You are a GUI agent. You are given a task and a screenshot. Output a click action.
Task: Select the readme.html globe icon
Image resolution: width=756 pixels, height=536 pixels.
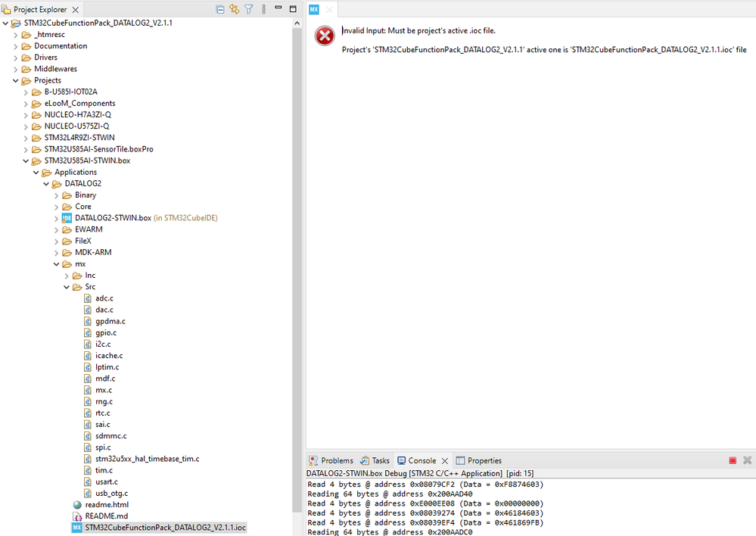point(77,505)
